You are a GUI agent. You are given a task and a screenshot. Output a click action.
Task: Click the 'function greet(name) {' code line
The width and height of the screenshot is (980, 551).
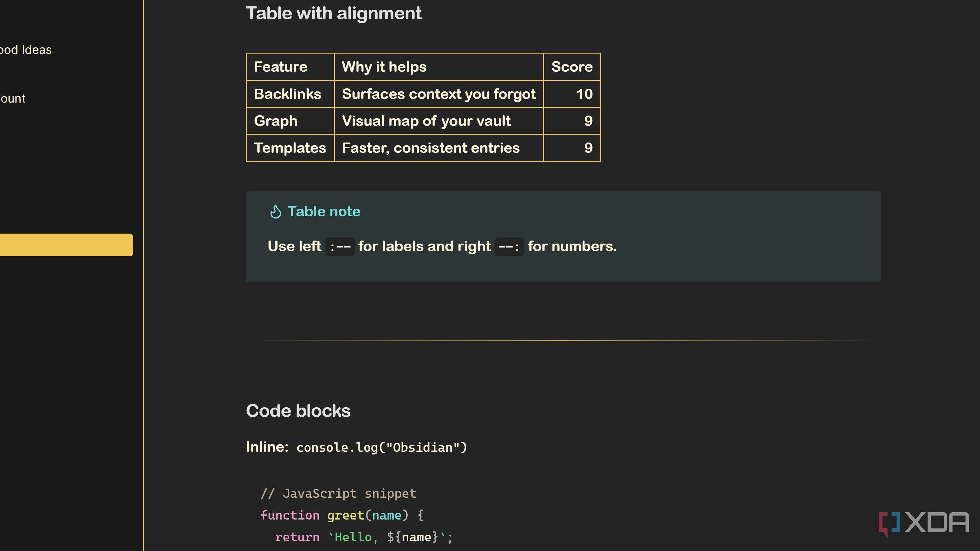pos(342,515)
